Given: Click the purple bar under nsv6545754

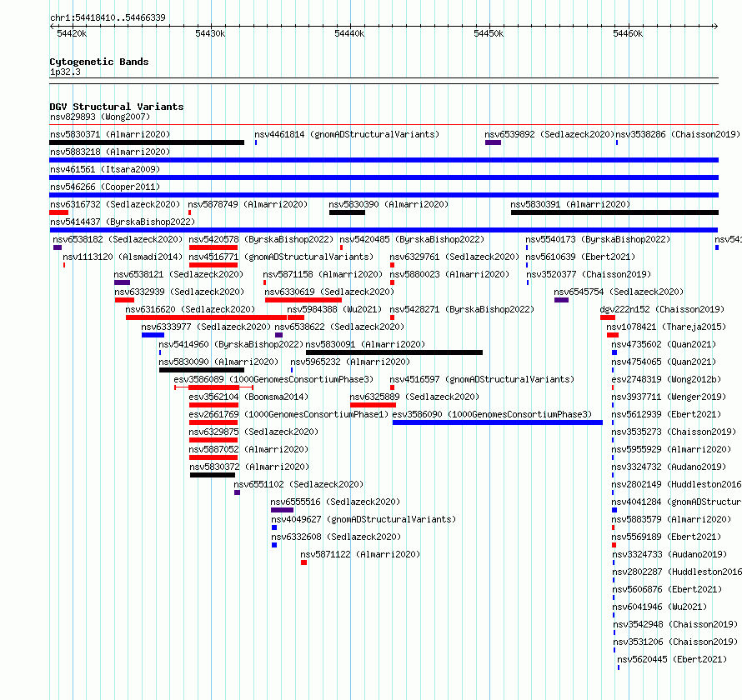Looking at the screenshot, I should 561,300.
